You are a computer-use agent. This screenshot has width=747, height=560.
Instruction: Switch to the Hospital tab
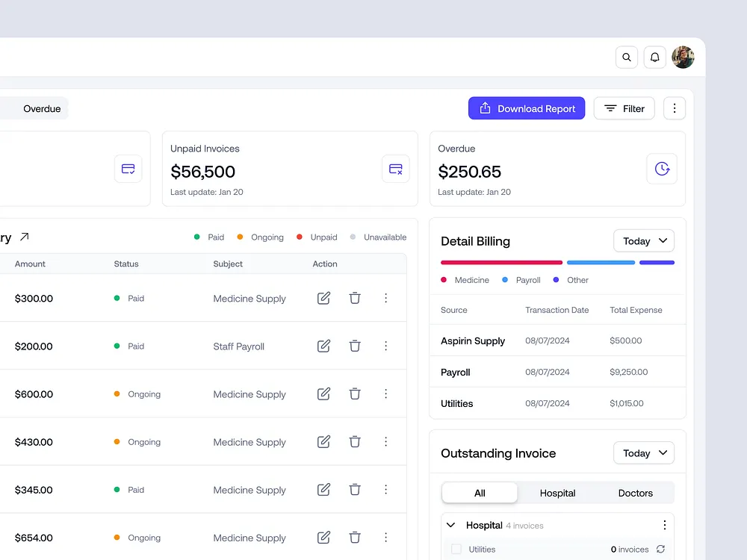pos(557,493)
